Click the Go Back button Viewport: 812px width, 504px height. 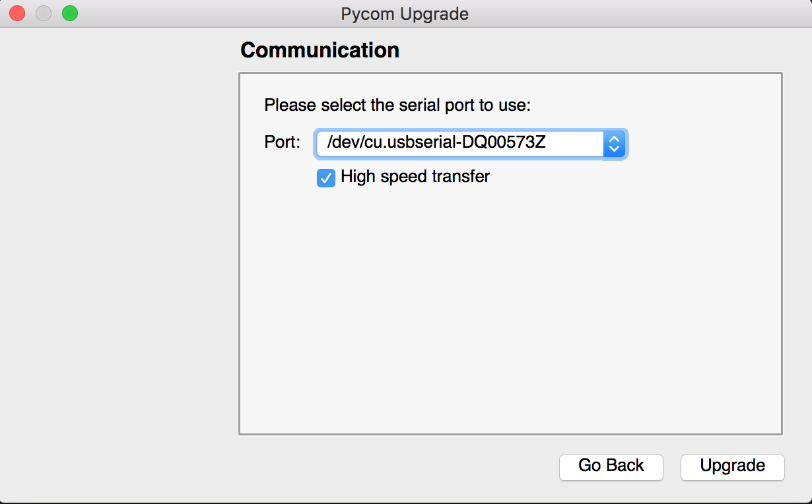(611, 466)
